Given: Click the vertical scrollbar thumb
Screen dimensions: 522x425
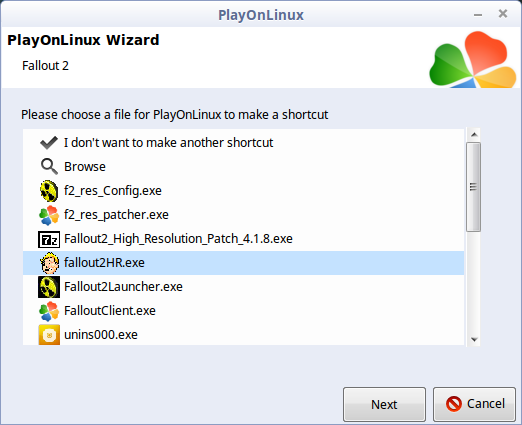Looking at the screenshot, I should point(474,187).
